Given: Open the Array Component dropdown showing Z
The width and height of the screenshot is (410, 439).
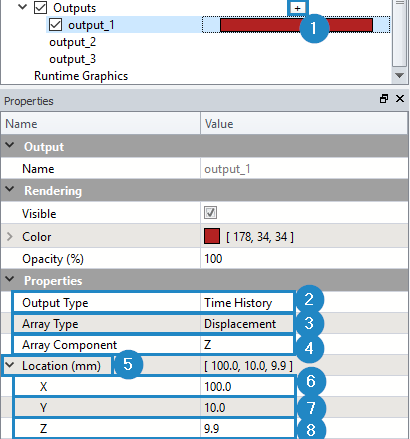Looking at the screenshot, I should 247,345.
